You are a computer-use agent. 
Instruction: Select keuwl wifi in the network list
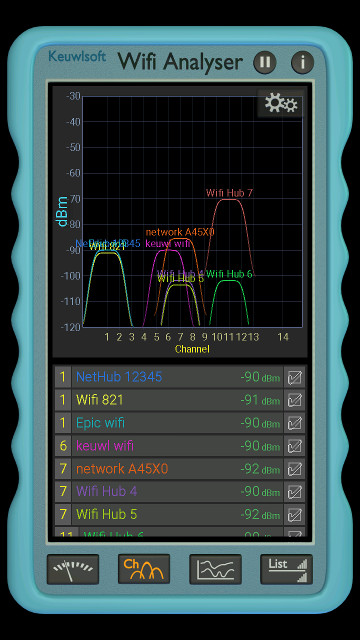pos(180,446)
